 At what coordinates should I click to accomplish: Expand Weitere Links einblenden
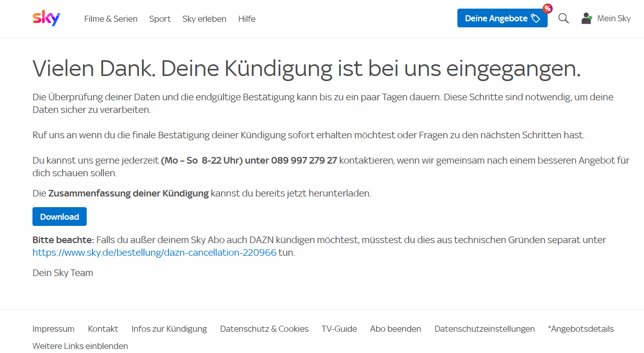(x=80, y=346)
